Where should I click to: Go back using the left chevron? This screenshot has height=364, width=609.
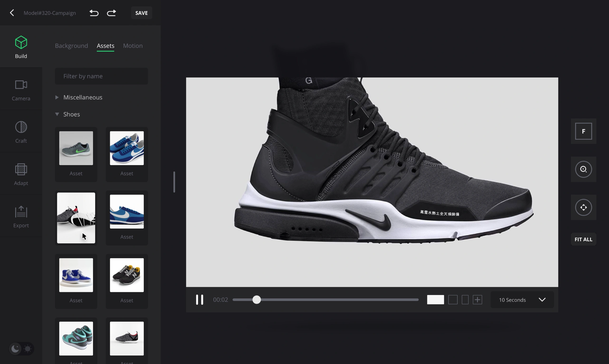click(12, 13)
